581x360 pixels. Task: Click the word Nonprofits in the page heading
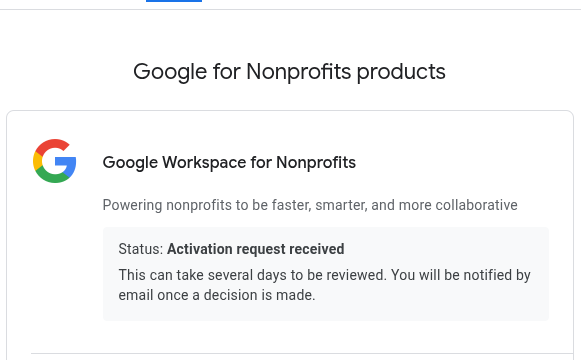(299, 72)
